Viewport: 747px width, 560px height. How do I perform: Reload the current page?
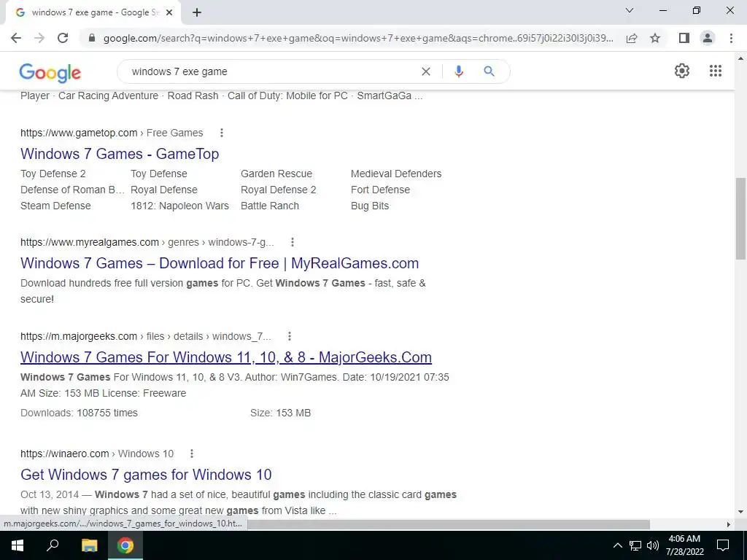pyautogui.click(x=63, y=38)
